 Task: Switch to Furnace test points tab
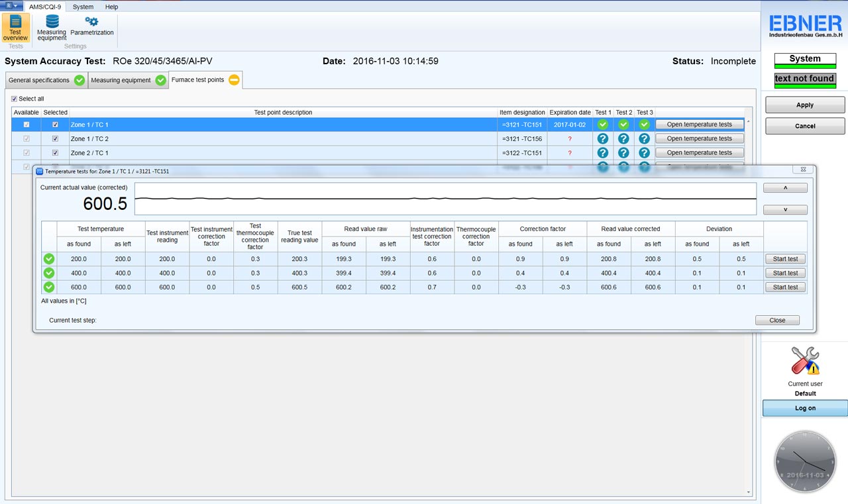pos(205,80)
